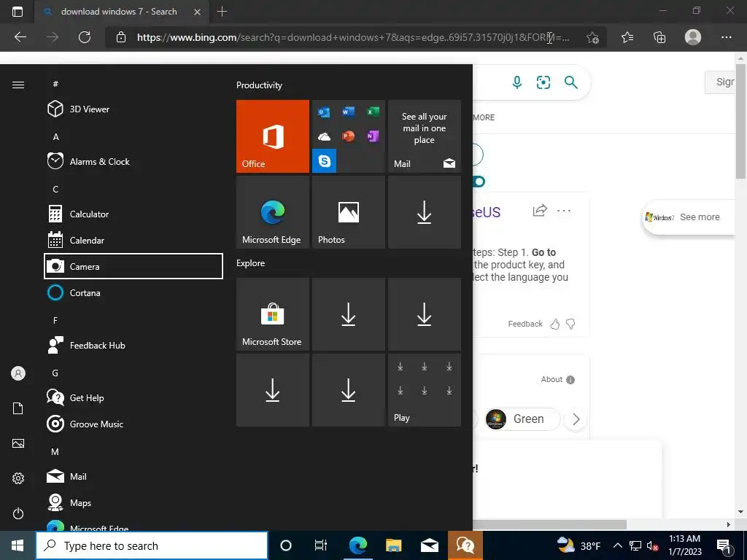
Task: Open Documents from Start sidebar
Action: coord(18,408)
